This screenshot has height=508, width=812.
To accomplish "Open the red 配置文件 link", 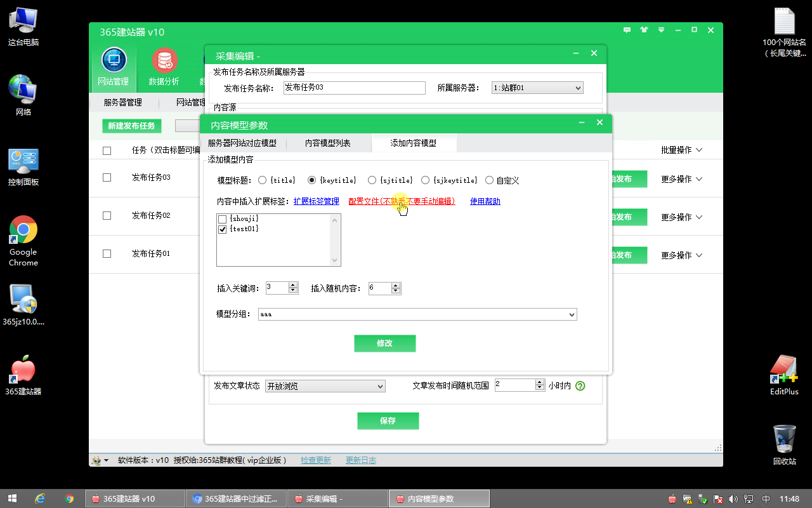I will [x=402, y=201].
